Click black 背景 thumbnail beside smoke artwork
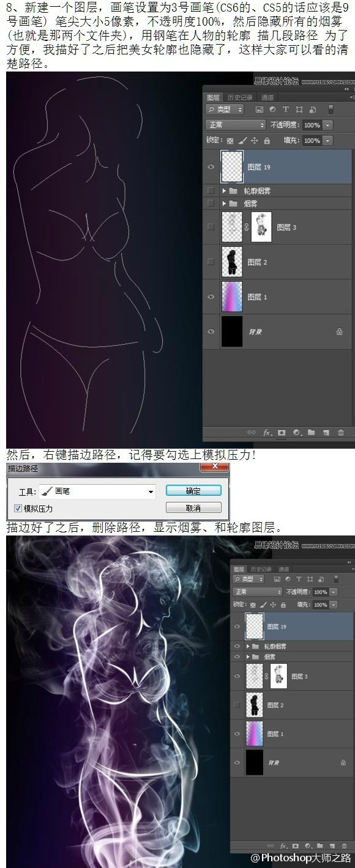355x868 pixels. pyautogui.click(x=253, y=762)
